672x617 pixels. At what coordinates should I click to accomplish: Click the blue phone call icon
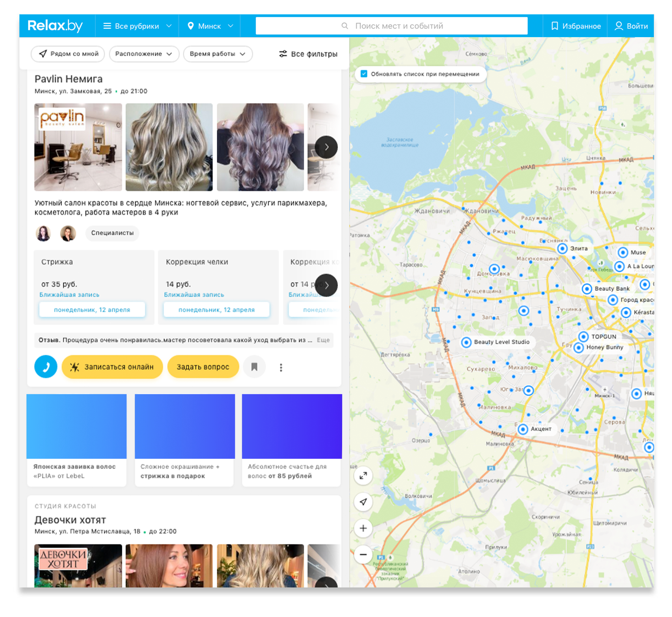(x=46, y=367)
